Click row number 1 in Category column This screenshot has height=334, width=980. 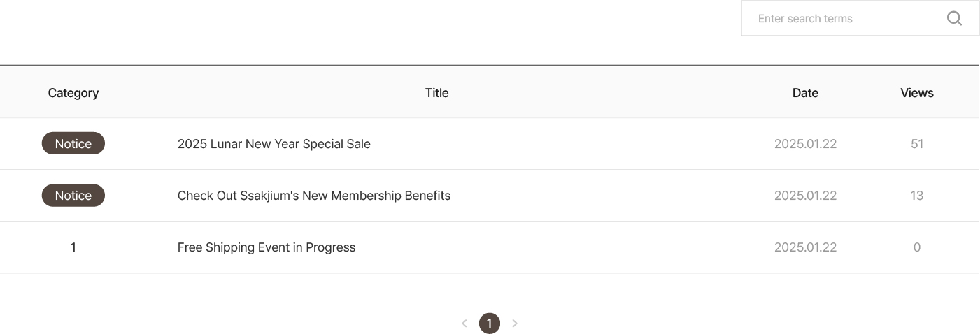[73, 247]
